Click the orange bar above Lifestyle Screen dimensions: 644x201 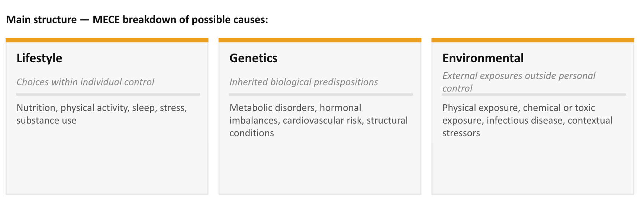(107, 40)
